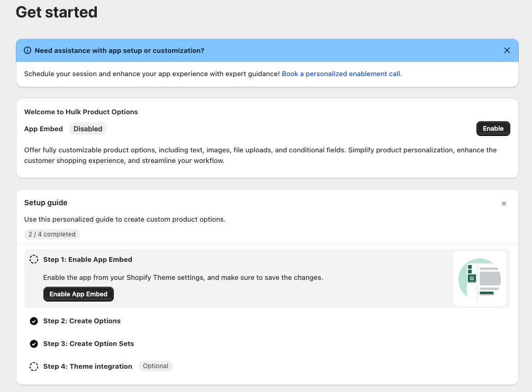Close the Setup guide card

503,204
